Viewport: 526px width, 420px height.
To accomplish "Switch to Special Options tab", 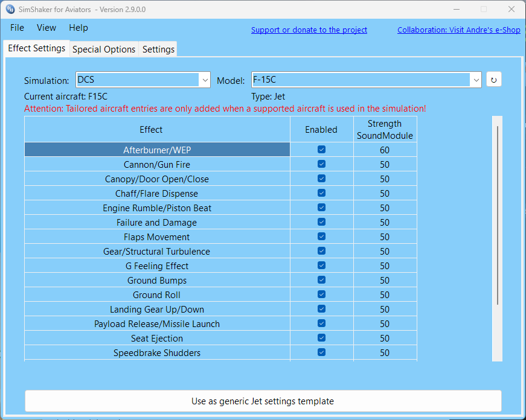I will point(104,49).
